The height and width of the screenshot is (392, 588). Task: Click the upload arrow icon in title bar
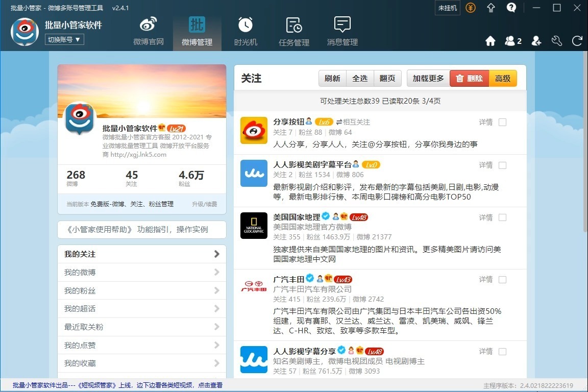click(491, 8)
